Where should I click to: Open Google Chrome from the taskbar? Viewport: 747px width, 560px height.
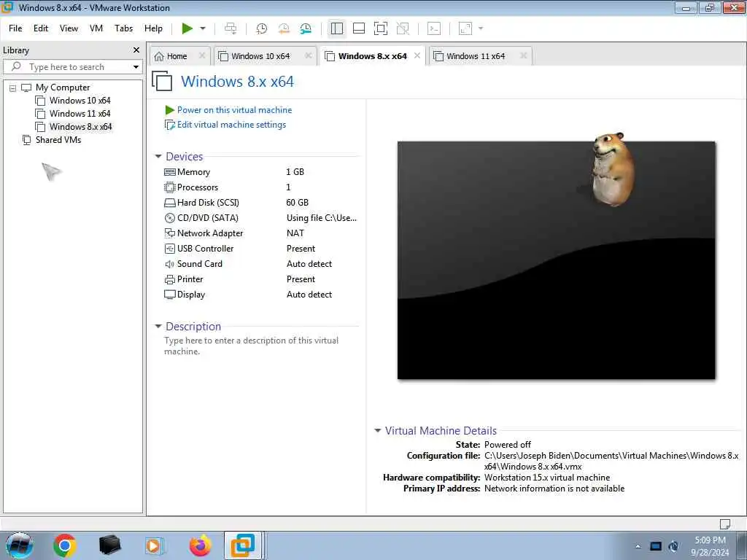[x=65, y=545]
